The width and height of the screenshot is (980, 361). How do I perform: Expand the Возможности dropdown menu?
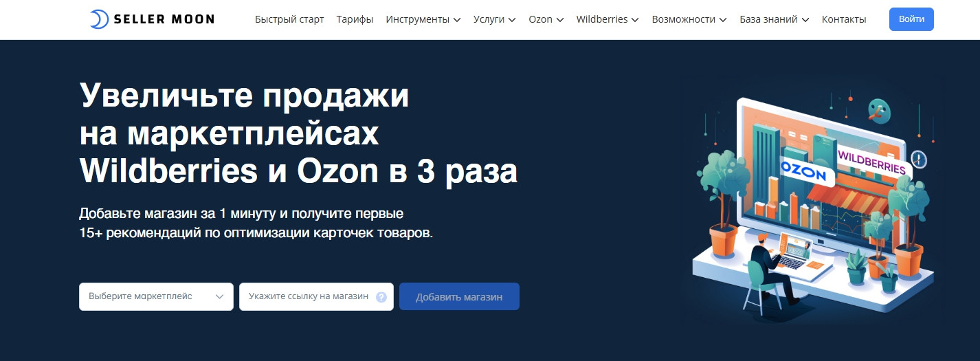[x=689, y=19]
